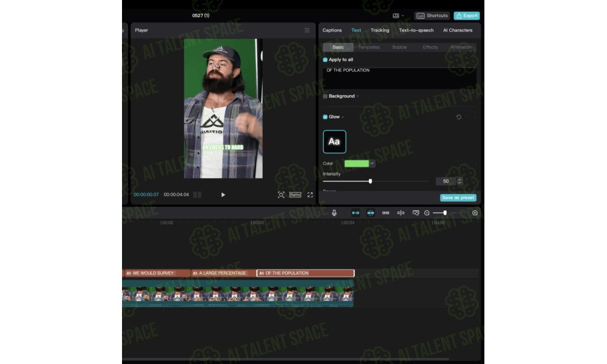This screenshot has height=364, width=607.
Task: Click the video preview in the Player
Action: point(223,109)
